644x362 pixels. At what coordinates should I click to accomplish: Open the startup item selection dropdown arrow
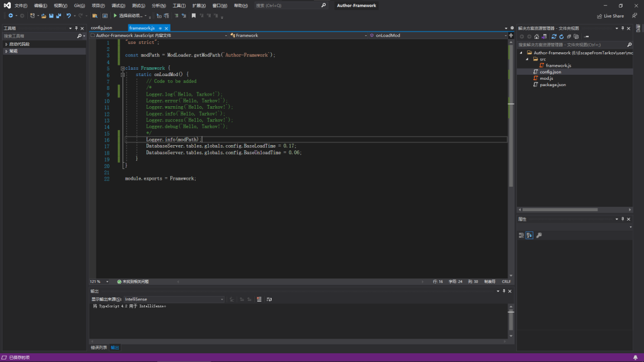146,16
